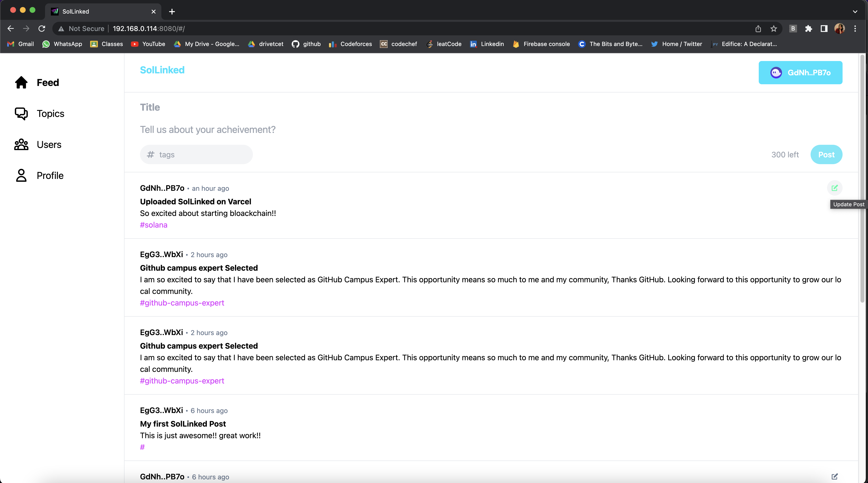Click the Update Post edit icon on the top post
The image size is (868, 483).
834,188
